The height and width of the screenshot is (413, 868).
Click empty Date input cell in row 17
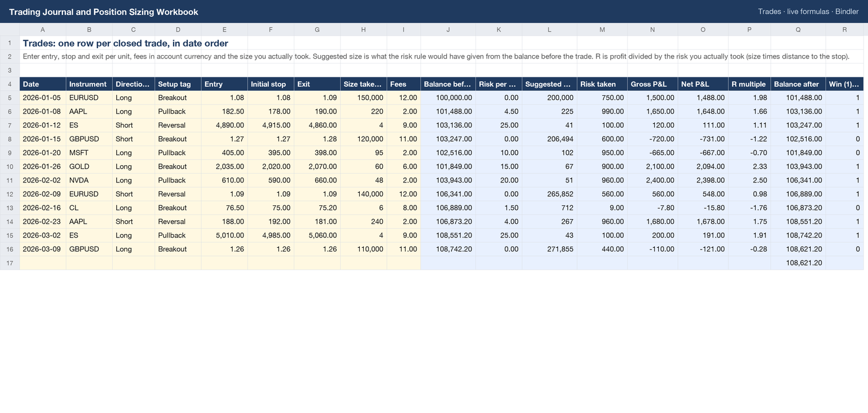(42, 263)
